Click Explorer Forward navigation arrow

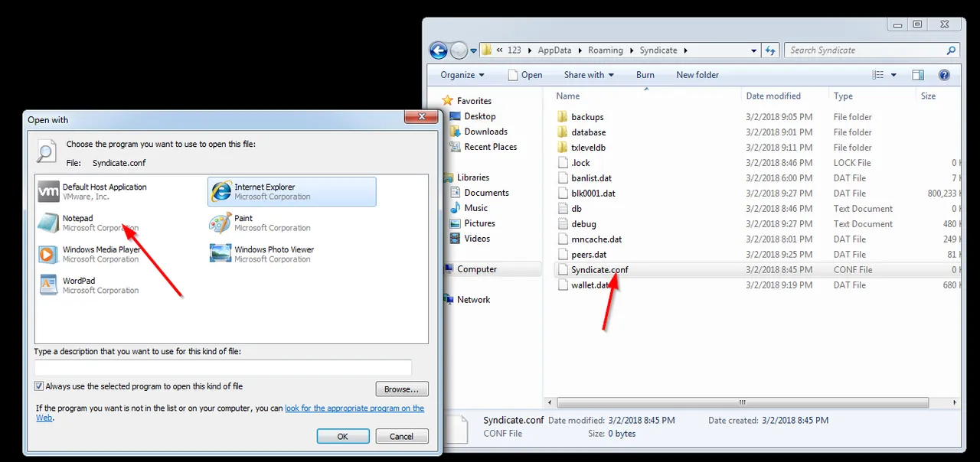tap(459, 50)
